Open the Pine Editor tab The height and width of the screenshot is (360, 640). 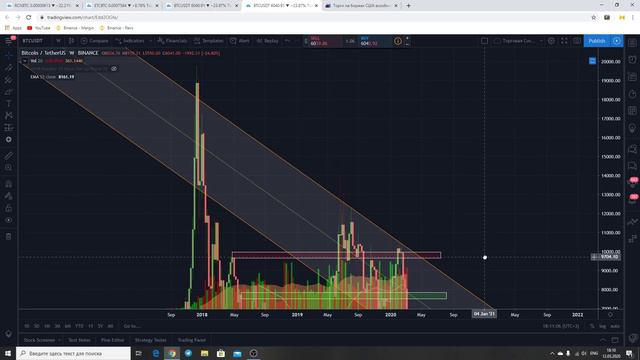click(x=112, y=340)
